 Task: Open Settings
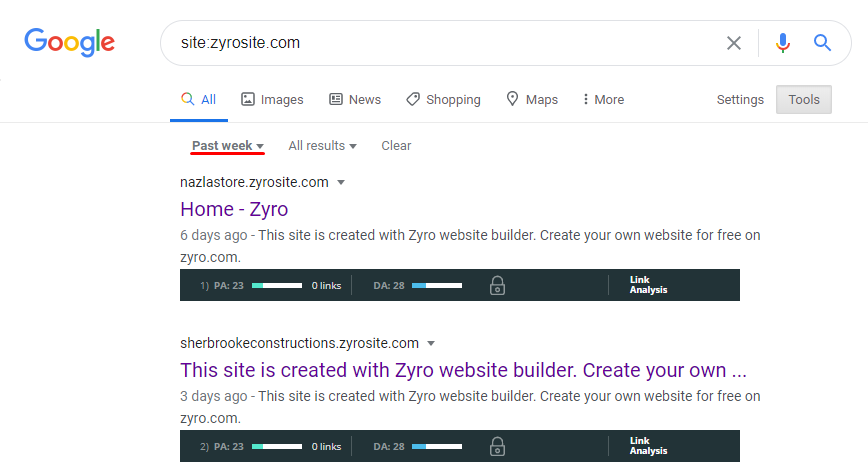(x=740, y=100)
